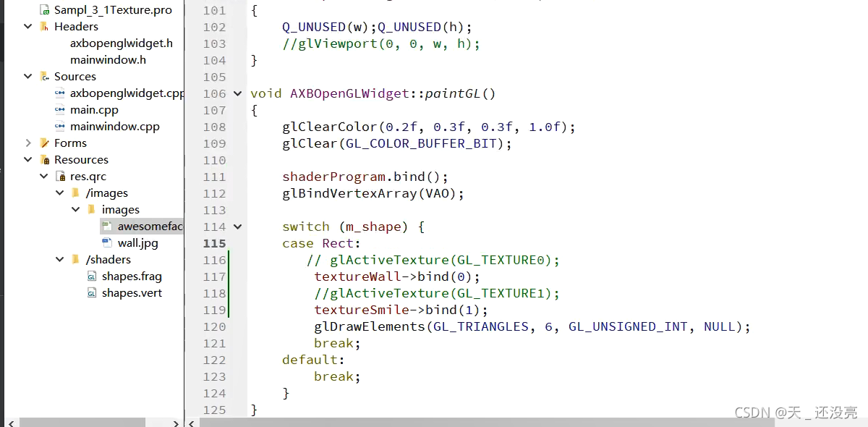
Task: Click the Sampl_3_1Texture.pro file icon
Action: (45, 10)
